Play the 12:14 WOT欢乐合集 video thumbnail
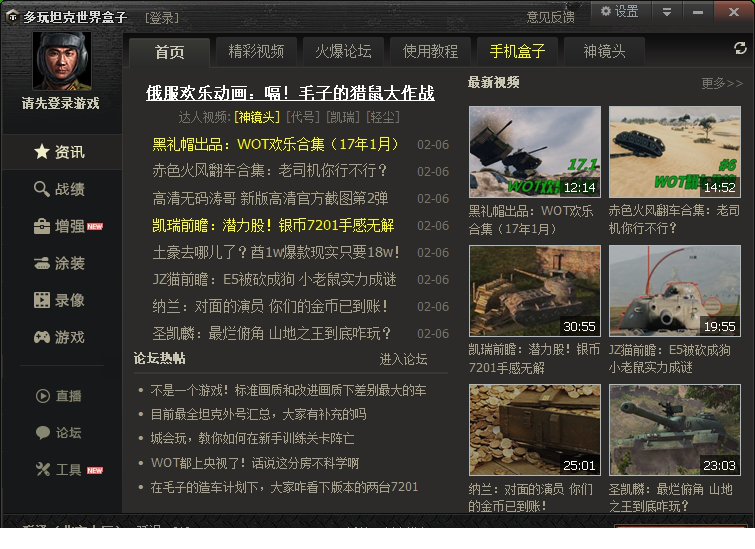Image resolution: width=755 pixels, height=549 pixels. [535, 152]
